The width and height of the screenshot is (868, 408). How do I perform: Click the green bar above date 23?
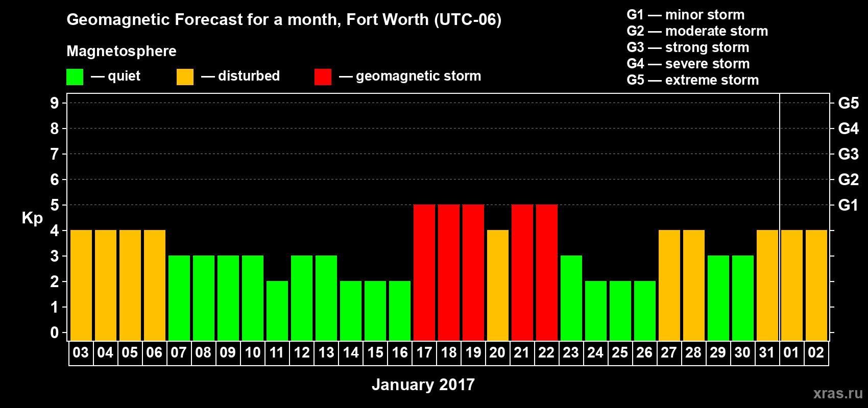point(571,298)
